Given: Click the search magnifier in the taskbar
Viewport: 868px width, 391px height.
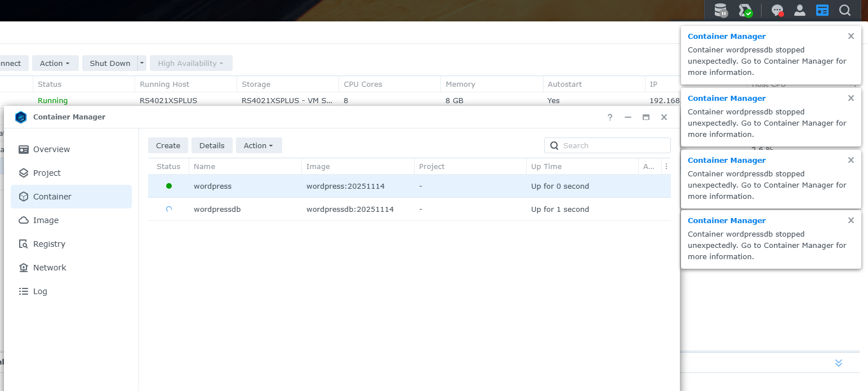Looking at the screenshot, I should pos(845,10).
